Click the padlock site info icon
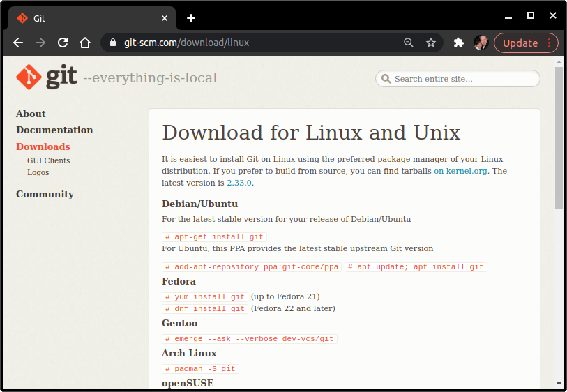Viewport: 567px width, 392px height. pos(113,43)
